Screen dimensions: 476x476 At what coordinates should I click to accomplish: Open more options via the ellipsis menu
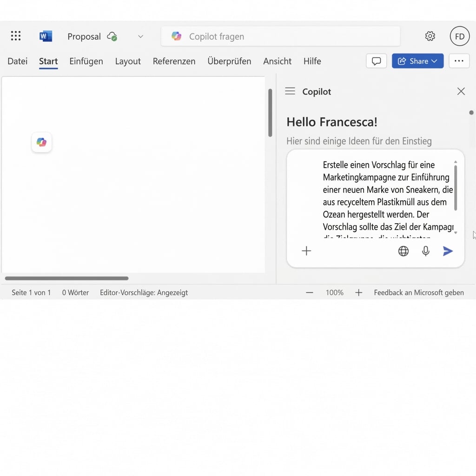pyautogui.click(x=459, y=61)
